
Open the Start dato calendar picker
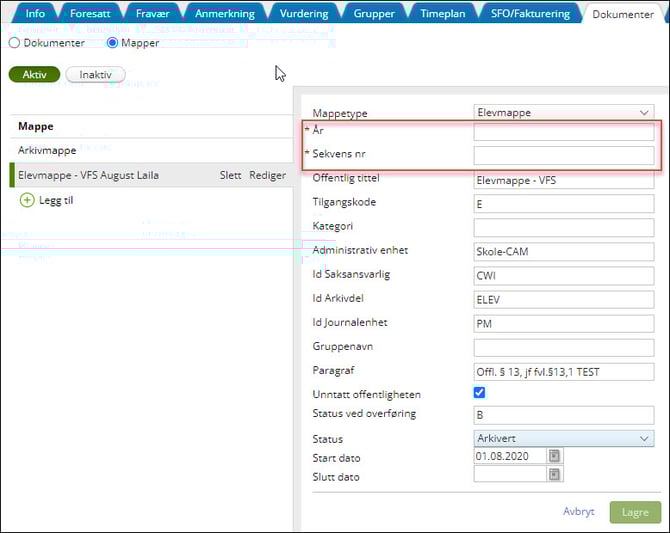[555, 457]
